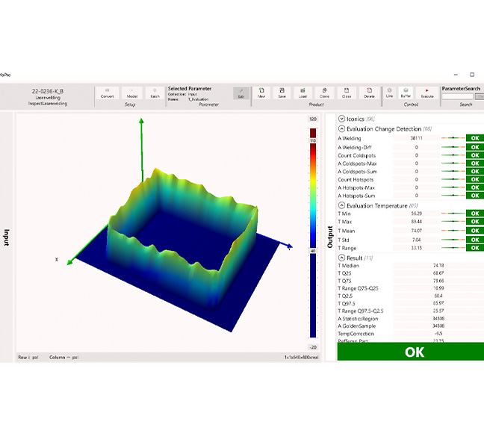Clone the current product

pos(324,93)
